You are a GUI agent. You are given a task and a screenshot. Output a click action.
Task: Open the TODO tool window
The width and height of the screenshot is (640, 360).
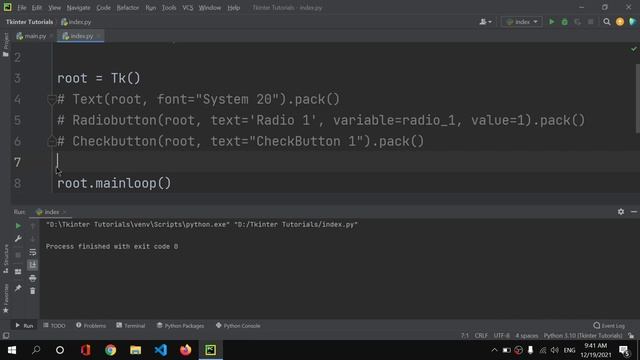coord(54,326)
